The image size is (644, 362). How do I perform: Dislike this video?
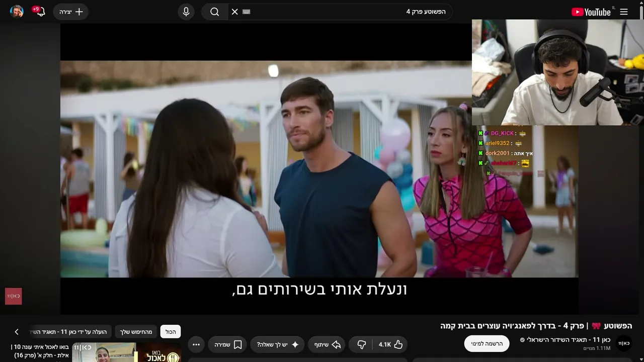361,344
